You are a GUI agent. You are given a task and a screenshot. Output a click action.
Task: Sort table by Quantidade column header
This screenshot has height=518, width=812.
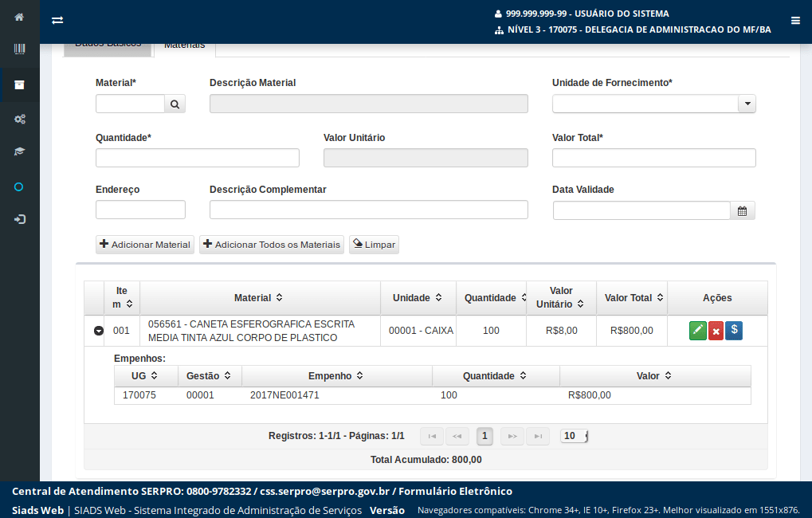tap(491, 298)
